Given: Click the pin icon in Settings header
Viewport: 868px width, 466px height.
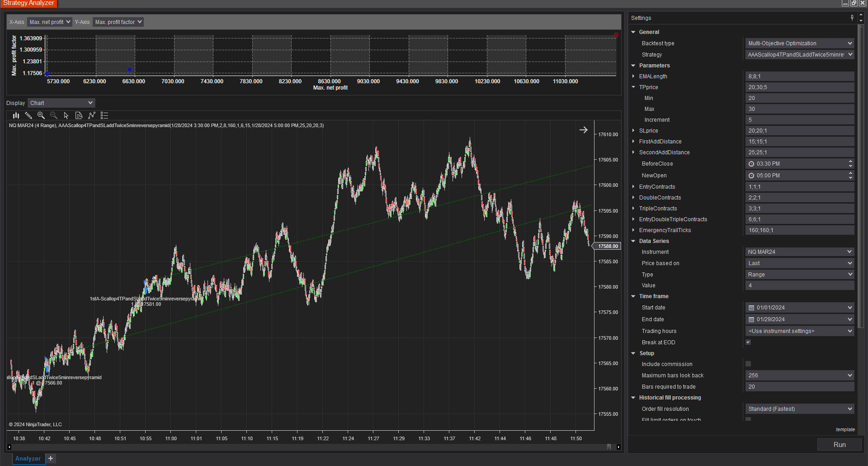Looking at the screenshot, I should (852, 18).
